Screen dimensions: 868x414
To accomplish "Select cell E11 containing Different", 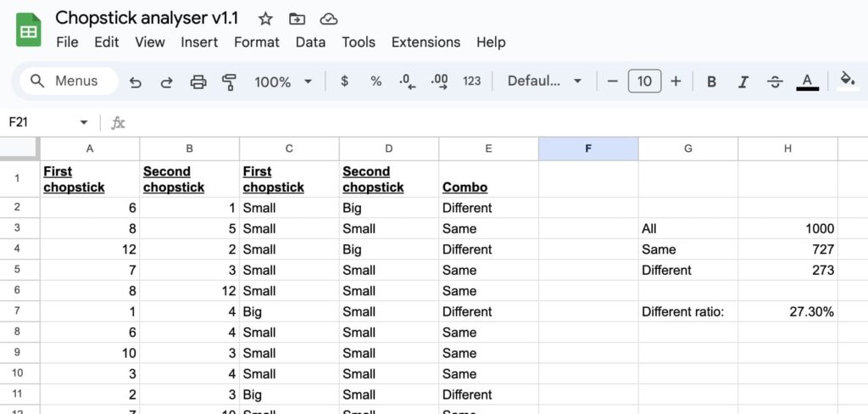I will [488, 394].
